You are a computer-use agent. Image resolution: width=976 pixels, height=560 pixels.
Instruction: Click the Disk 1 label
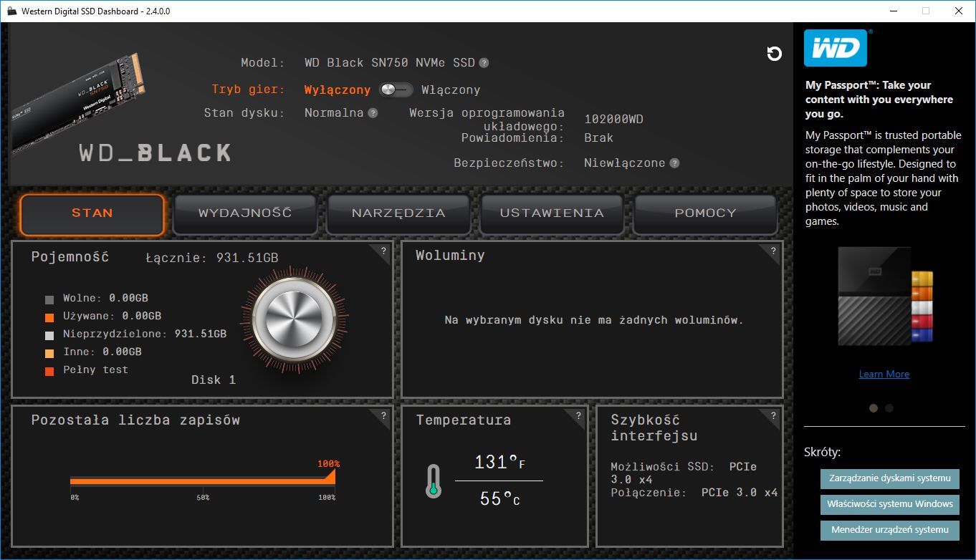214,380
